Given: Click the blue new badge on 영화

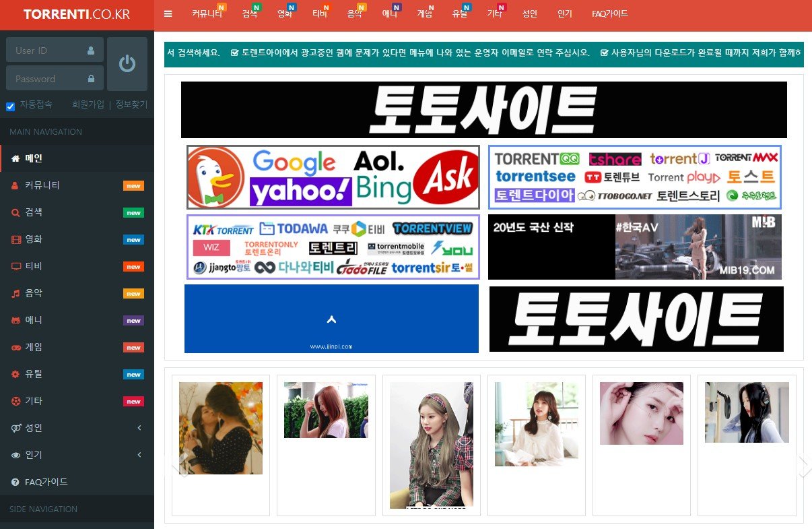Looking at the screenshot, I should (x=134, y=240).
